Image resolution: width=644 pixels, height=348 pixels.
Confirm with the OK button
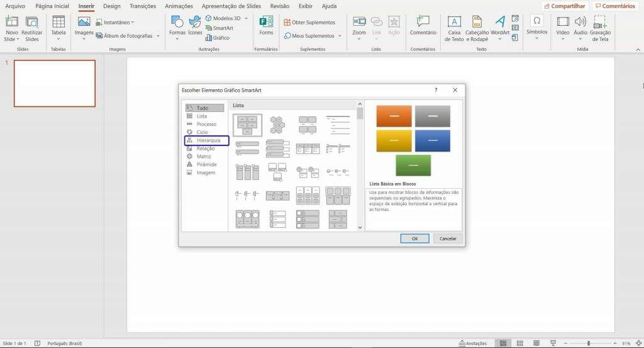click(415, 239)
